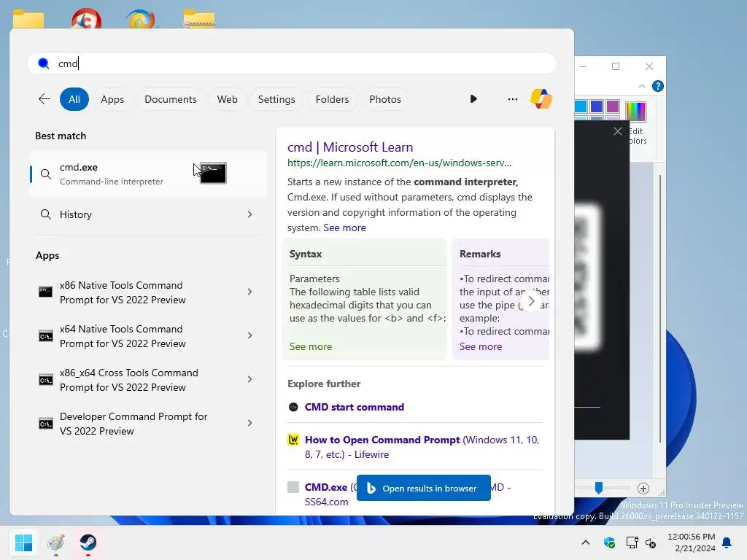This screenshot has height=560, width=747.
Task: Open the notification bell icon
Action: (x=727, y=542)
